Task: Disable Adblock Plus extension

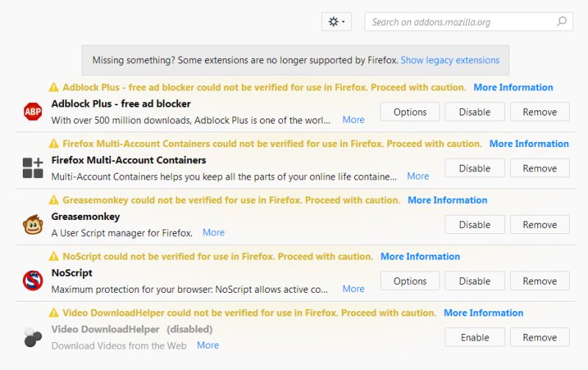Action: tap(475, 112)
